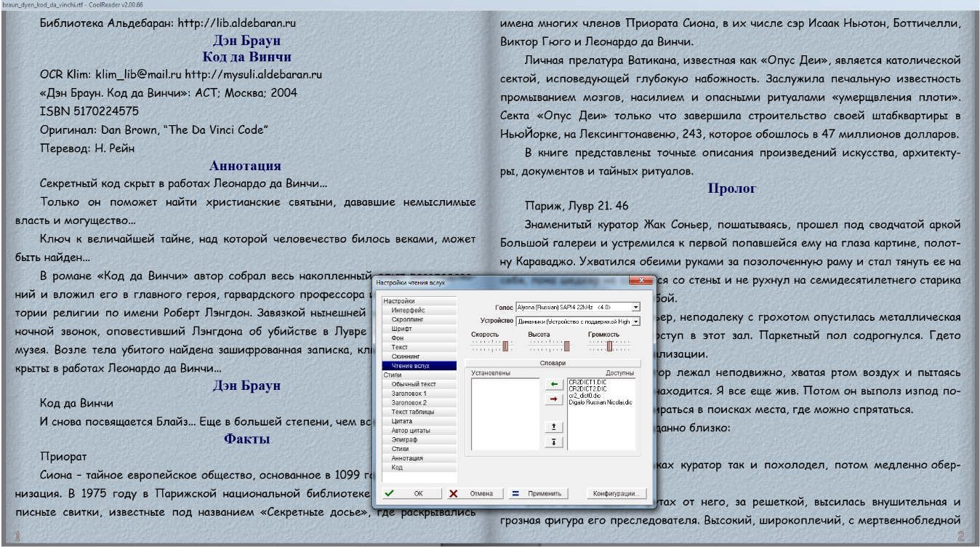980x547 pixels.
Task: Click page number 2 at bottom right
Action: (960, 536)
